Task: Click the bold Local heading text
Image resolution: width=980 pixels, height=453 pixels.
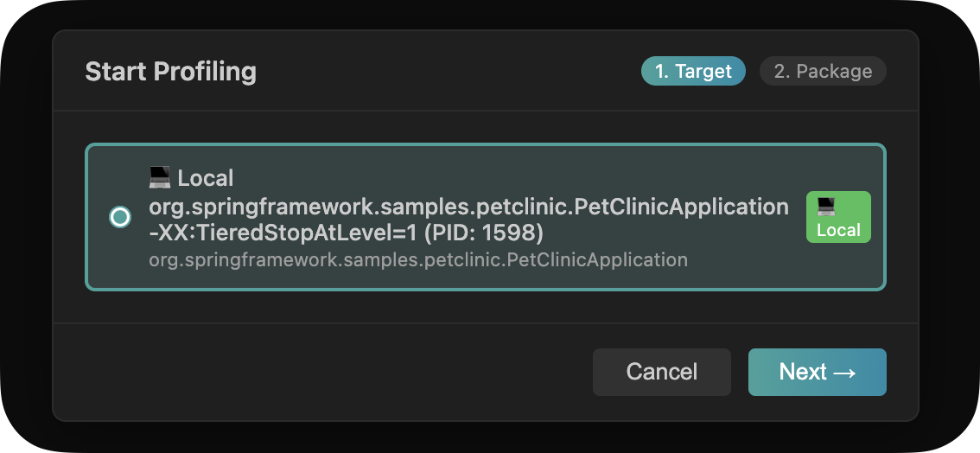Action: [x=206, y=178]
